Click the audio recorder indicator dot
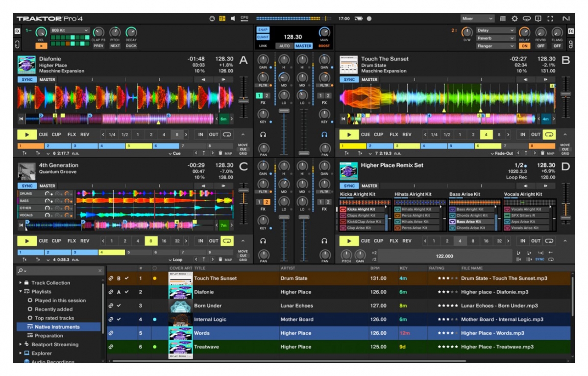This screenshot has width=588, height=376. (x=369, y=19)
